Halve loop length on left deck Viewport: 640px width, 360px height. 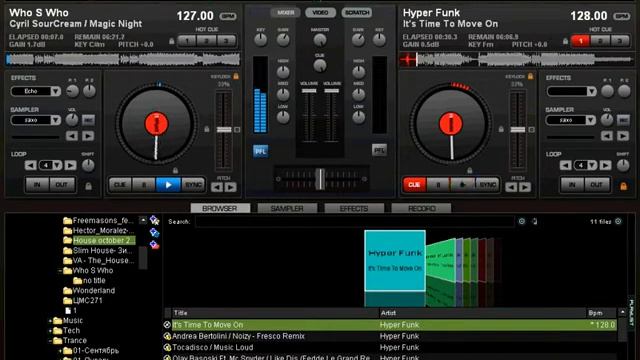point(30,165)
